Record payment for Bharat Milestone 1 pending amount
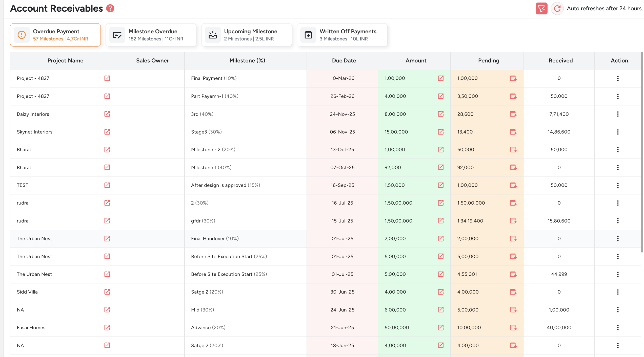Viewport: 644px width, 357px height. coord(513,167)
